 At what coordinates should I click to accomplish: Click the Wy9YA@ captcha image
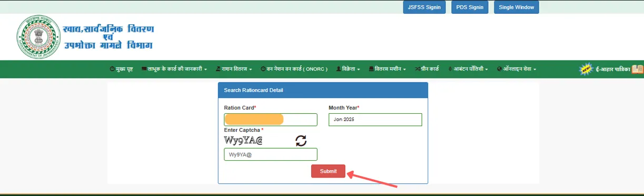coord(243,140)
